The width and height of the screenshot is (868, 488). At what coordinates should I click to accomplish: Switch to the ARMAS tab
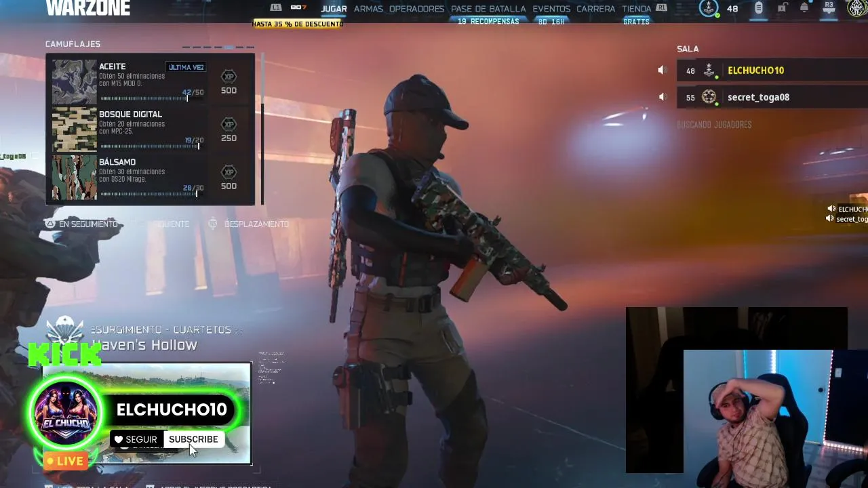click(x=368, y=9)
